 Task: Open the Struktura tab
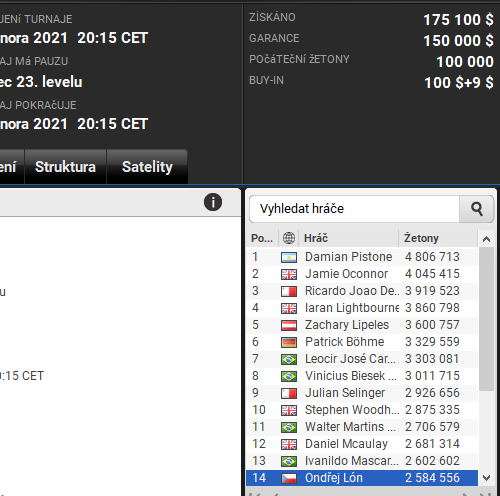(x=65, y=167)
